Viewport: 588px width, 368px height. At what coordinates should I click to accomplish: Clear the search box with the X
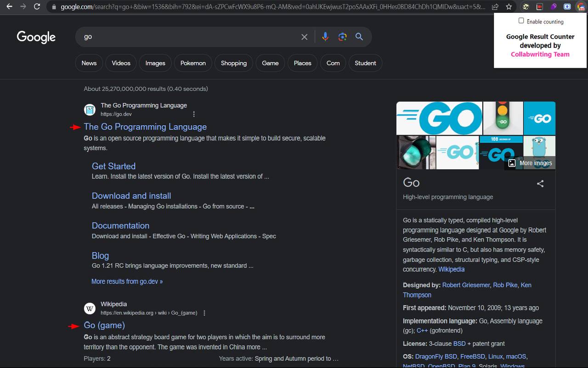(x=304, y=37)
